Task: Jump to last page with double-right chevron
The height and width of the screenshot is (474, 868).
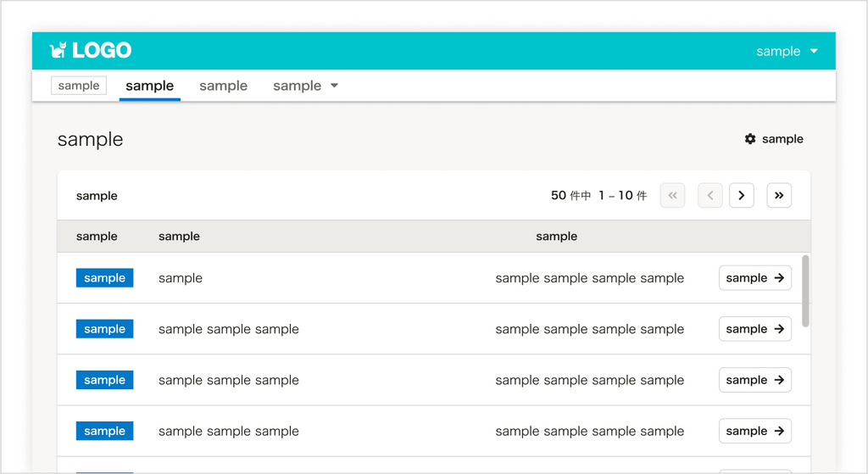Action: tap(779, 196)
